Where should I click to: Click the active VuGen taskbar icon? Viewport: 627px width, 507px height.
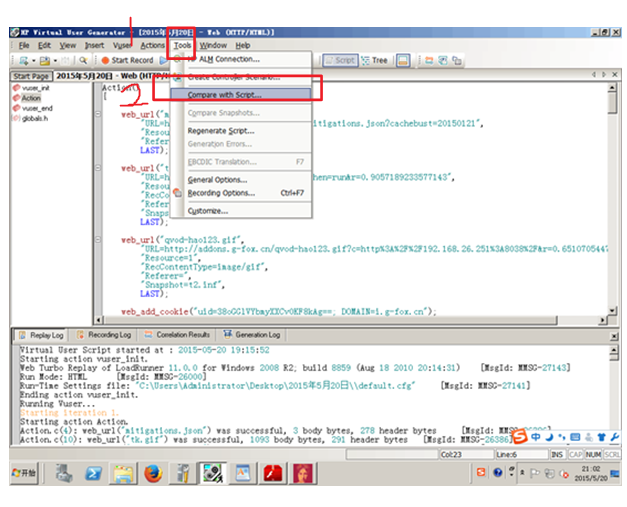coord(213,473)
